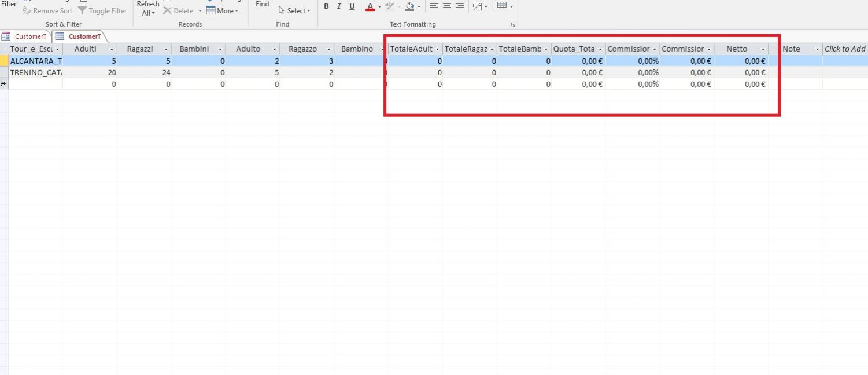The width and height of the screenshot is (868, 375).
Task: Click the Gridlines icon
Action: point(477,7)
